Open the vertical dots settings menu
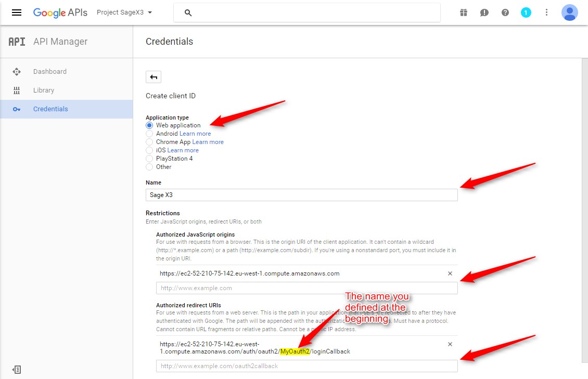This screenshot has width=588, height=379. (x=546, y=12)
